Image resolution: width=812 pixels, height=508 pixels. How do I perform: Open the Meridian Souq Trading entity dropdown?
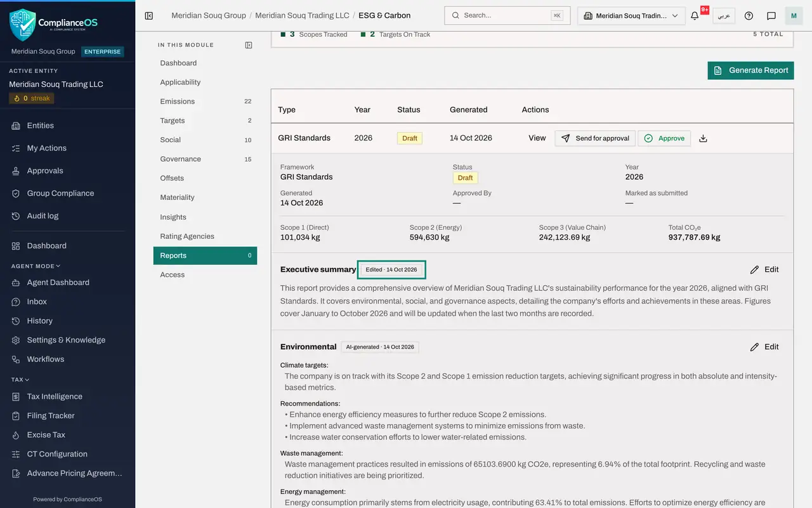click(631, 16)
